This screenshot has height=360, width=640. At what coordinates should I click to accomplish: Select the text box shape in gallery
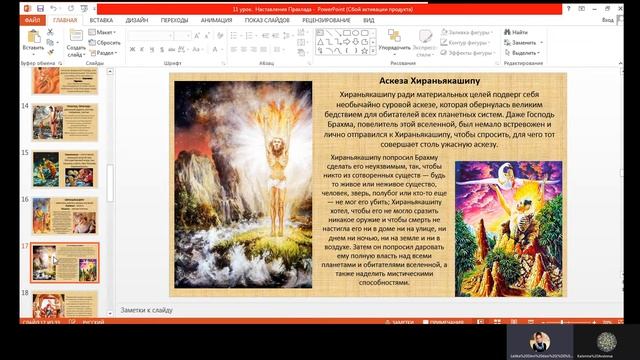(320, 33)
